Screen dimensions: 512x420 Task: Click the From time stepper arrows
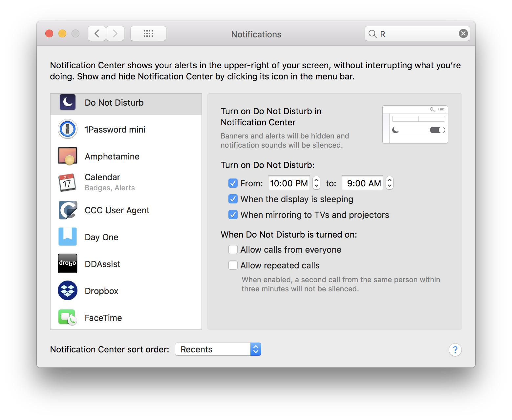coord(316,183)
